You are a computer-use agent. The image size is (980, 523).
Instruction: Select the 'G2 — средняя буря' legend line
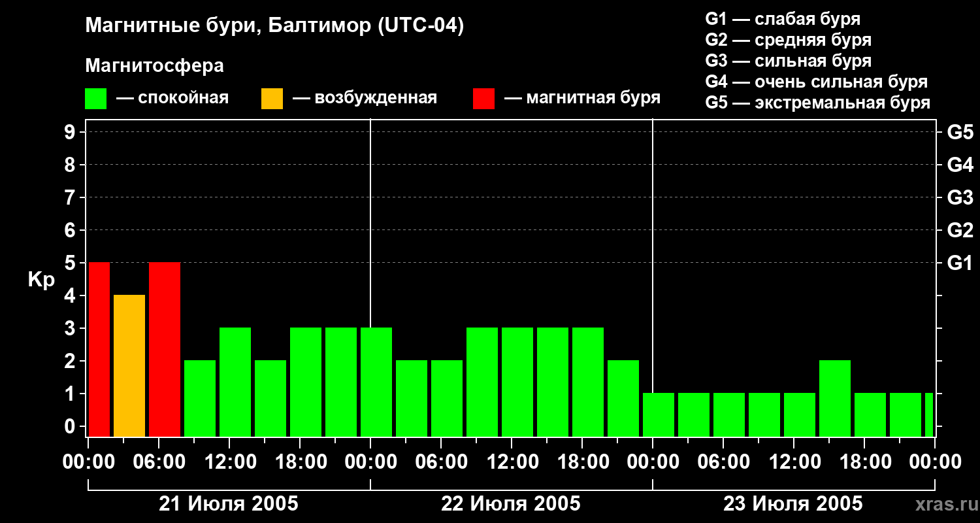[x=789, y=40]
